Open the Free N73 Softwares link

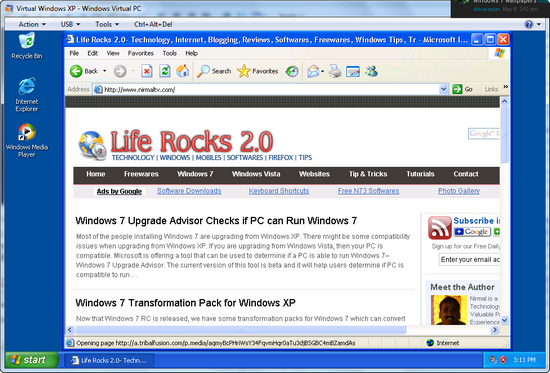[368, 191]
